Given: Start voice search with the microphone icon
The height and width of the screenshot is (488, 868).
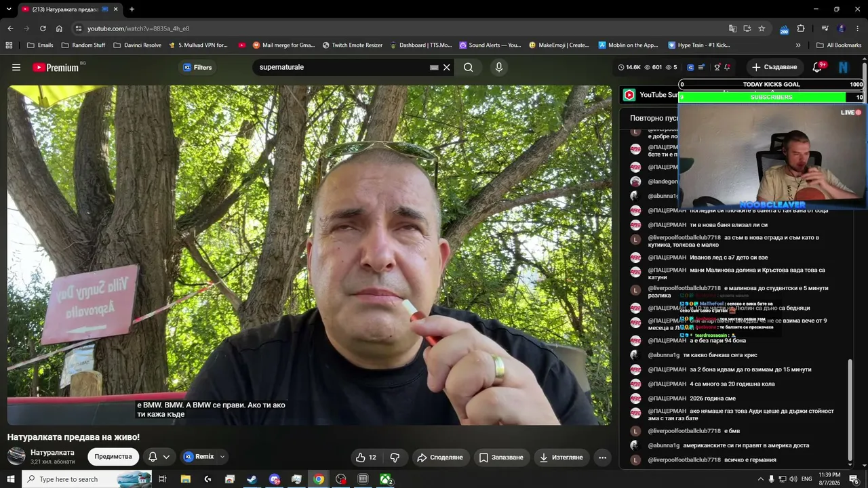Looking at the screenshot, I should (499, 67).
